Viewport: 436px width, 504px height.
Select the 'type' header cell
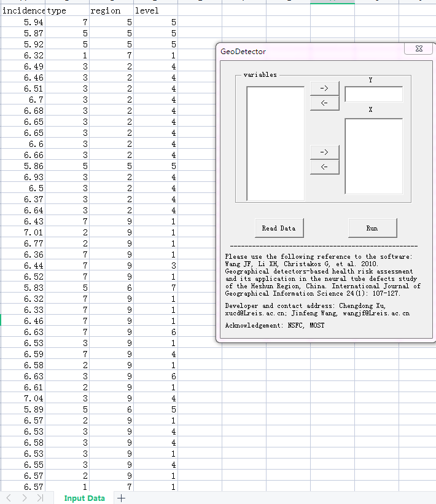tap(68, 10)
